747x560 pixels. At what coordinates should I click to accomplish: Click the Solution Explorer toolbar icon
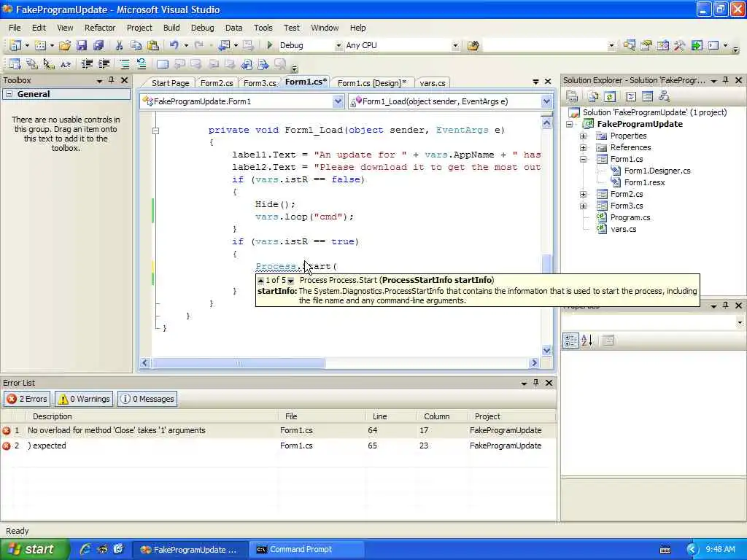coord(629,45)
